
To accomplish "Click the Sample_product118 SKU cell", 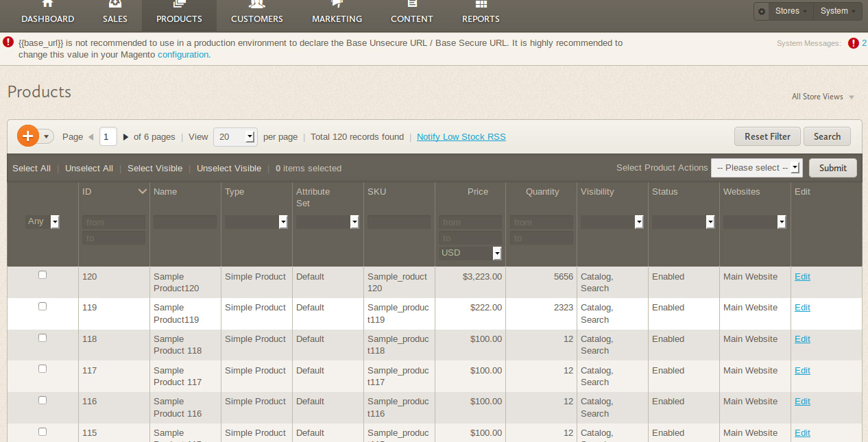I will 398,345.
